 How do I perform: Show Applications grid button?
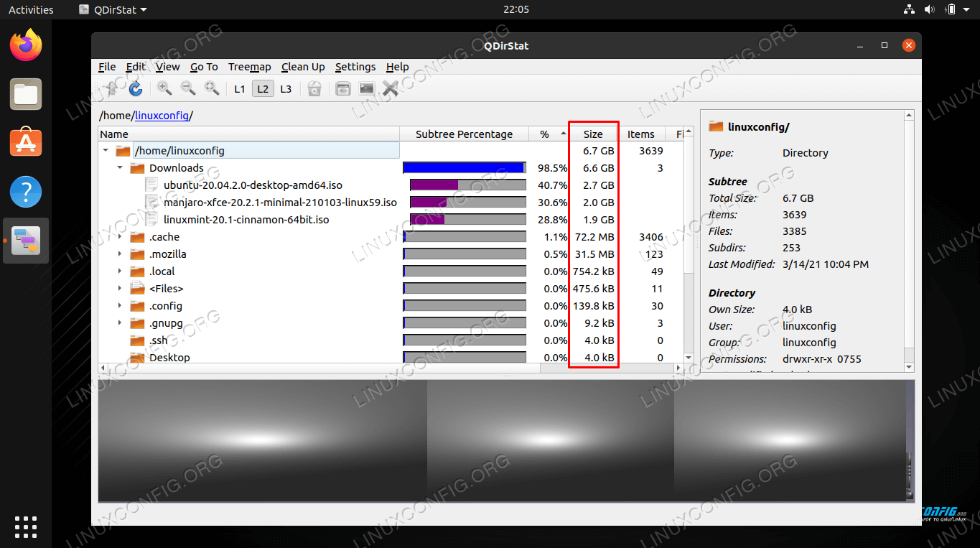tap(26, 526)
